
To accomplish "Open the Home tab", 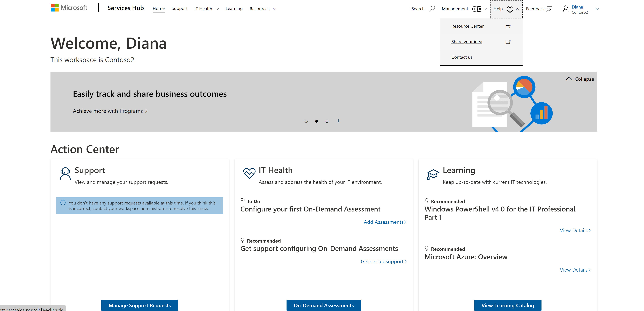I will pyautogui.click(x=158, y=9).
